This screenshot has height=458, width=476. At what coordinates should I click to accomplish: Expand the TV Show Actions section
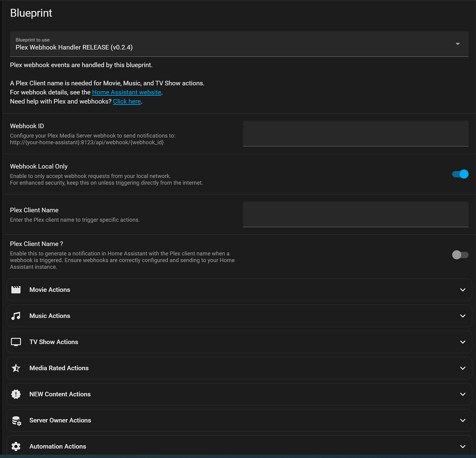click(463, 342)
